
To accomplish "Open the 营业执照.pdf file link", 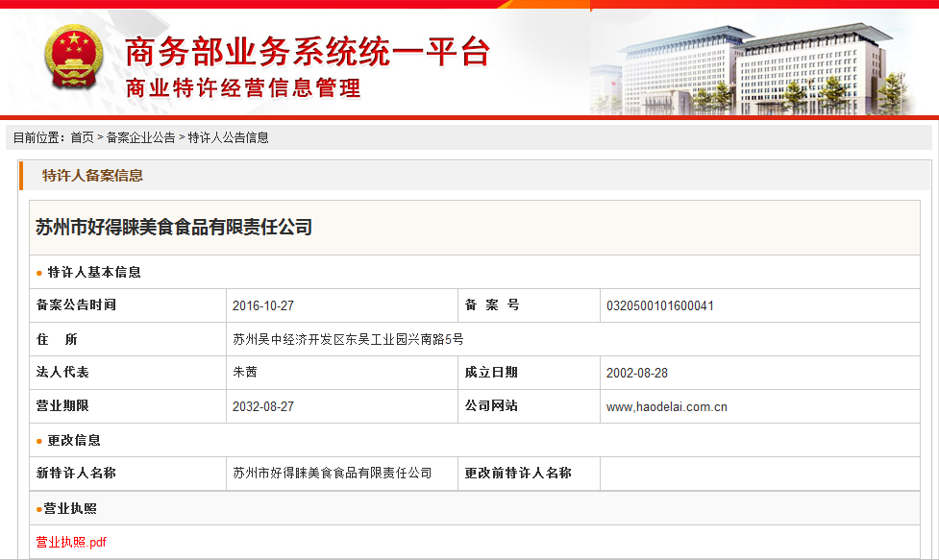I will tap(71, 542).
